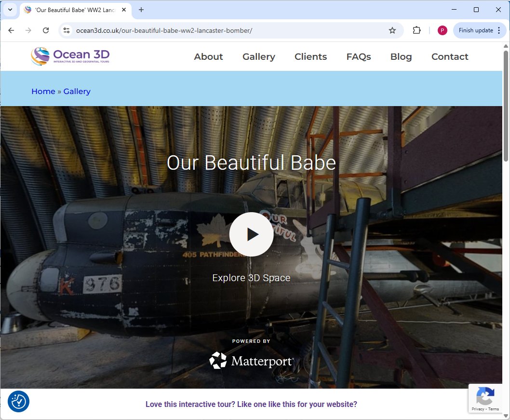Open Chrome menu three dots
The height and width of the screenshot is (420, 510).
tap(499, 30)
